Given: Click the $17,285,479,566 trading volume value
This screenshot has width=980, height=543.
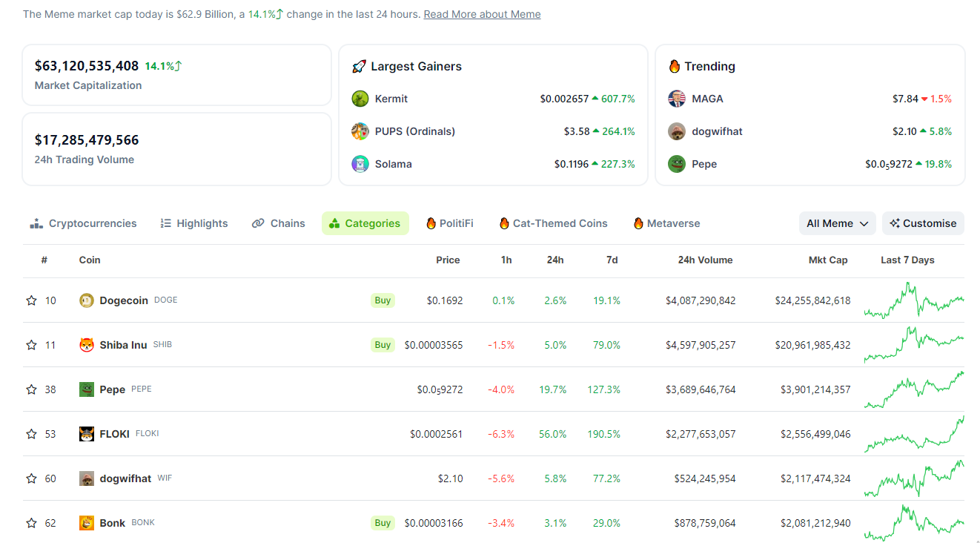Looking at the screenshot, I should click(87, 140).
